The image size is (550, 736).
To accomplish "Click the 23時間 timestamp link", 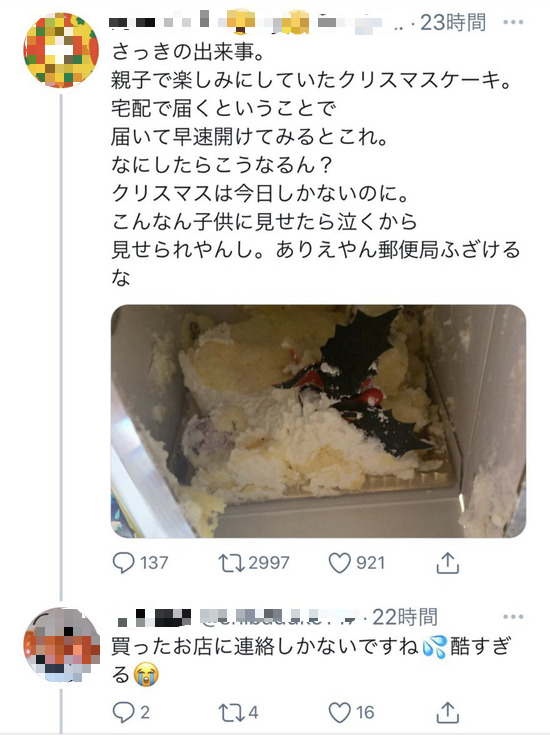I will tap(453, 22).
